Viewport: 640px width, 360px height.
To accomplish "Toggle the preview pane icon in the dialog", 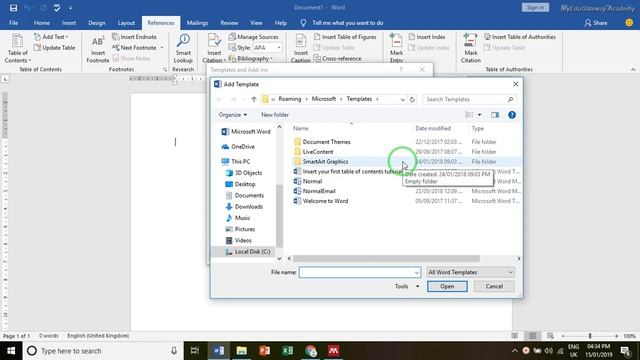I will (x=495, y=115).
